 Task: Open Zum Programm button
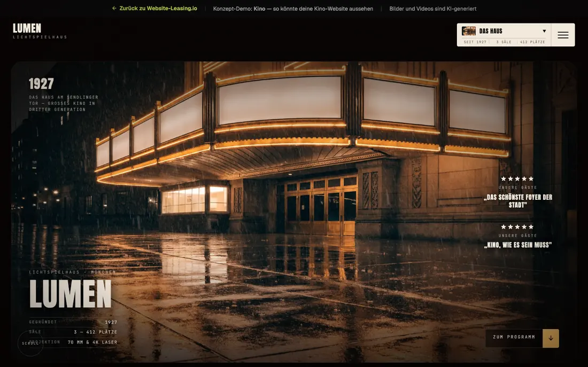[x=514, y=338]
